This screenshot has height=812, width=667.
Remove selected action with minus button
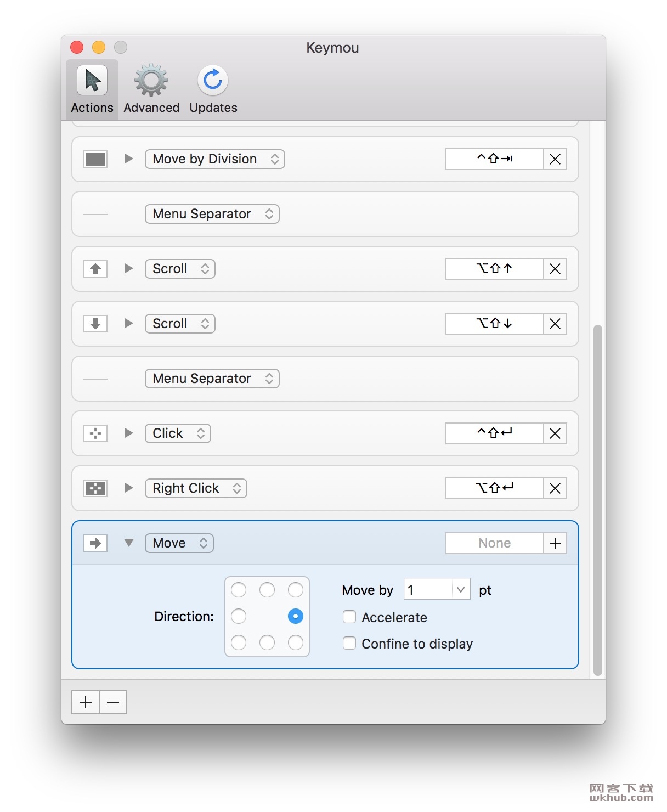point(113,702)
